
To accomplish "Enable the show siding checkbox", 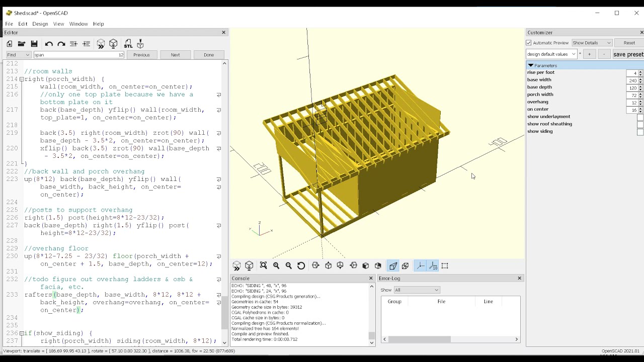I will [x=640, y=132].
